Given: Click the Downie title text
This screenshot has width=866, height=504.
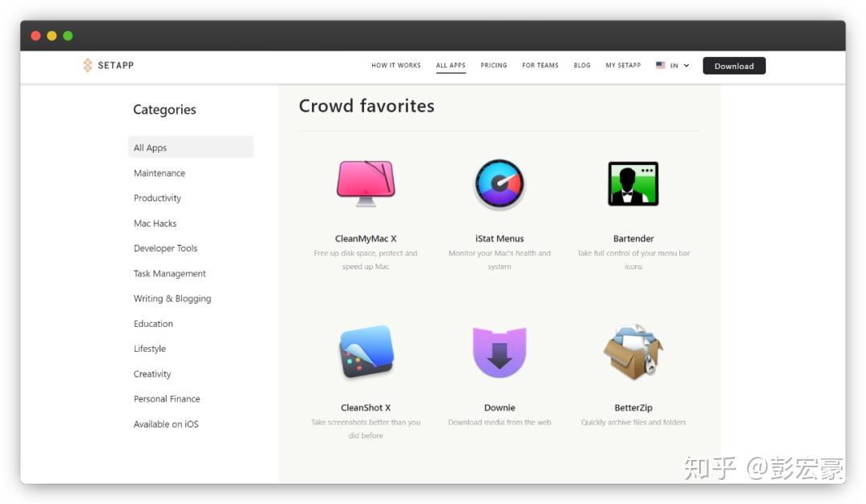Looking at the screenshot, I should [x=500, y=407].
